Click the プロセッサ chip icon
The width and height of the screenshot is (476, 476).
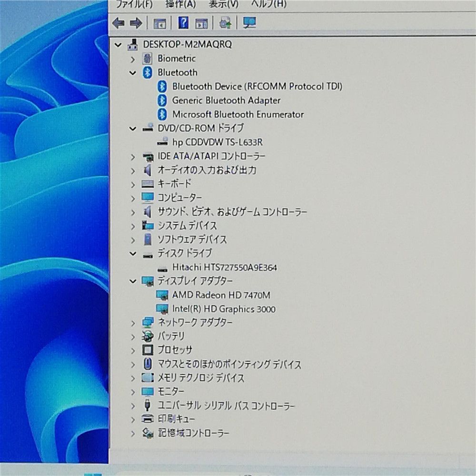(x=148, y=350)
